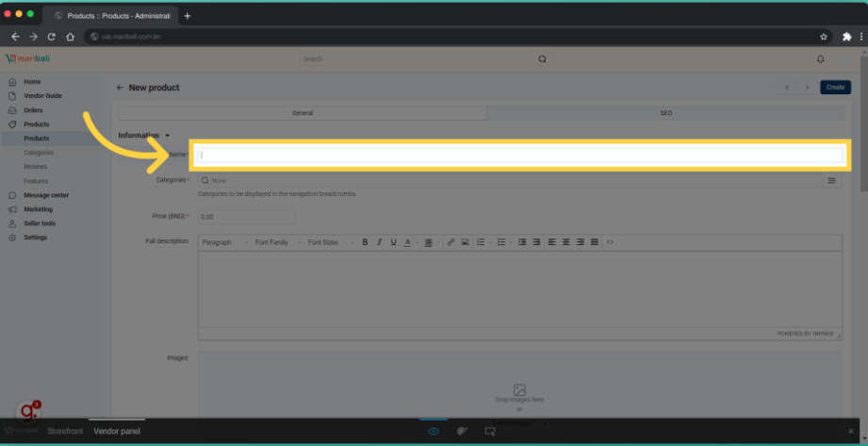Insert a link using the editor toolbar

(450, 242)
